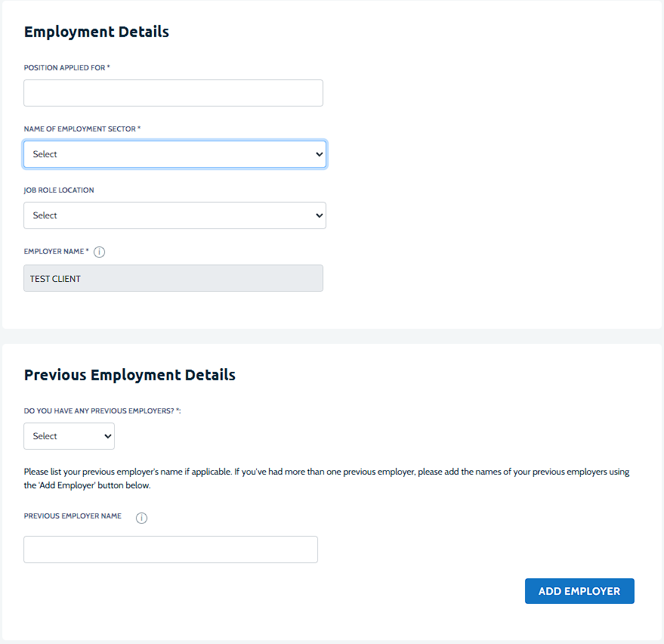Screen dimensions: 664x644
Task: Click the 'Do you have any previous employers' label
Action: click(102, 411)
